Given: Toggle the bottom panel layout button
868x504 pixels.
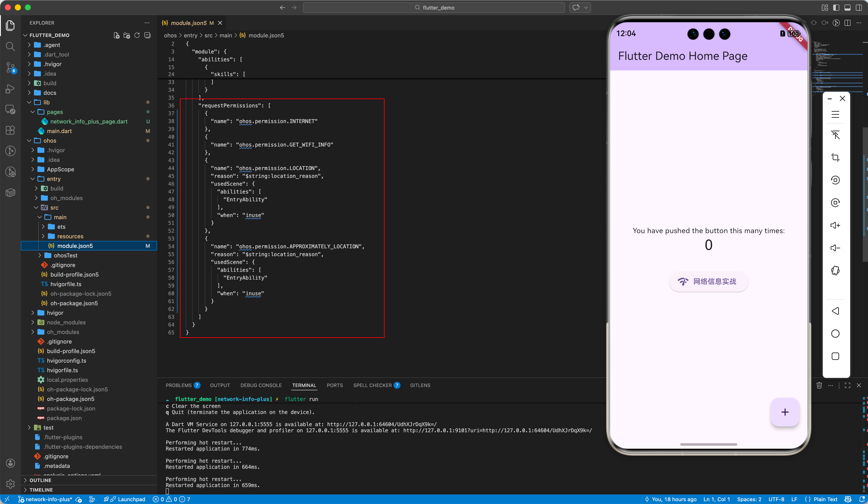Looking at the screenshot, I should 847,7.
